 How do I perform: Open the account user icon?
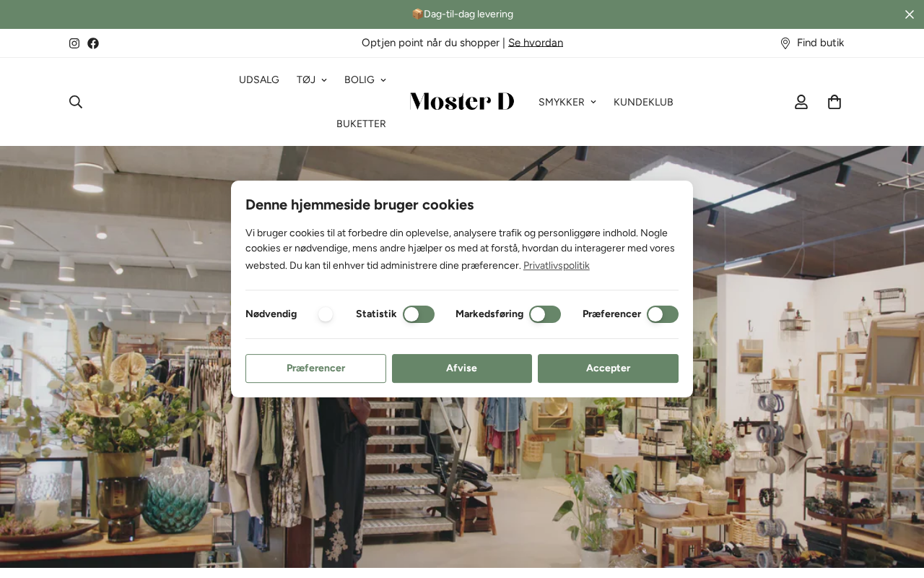[801, 102]
